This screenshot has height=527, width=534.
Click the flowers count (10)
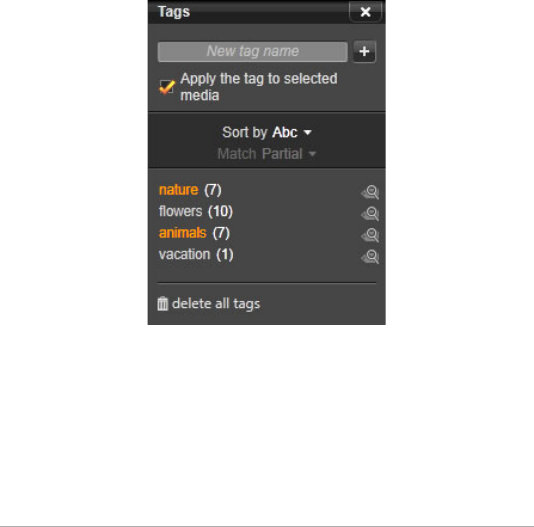tap(220, 212)
